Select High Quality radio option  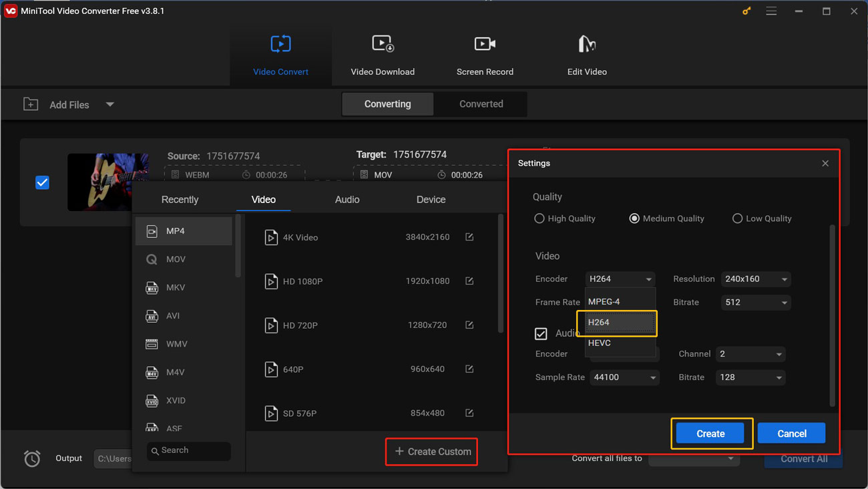pyautogui.click(x=539, y=218)
